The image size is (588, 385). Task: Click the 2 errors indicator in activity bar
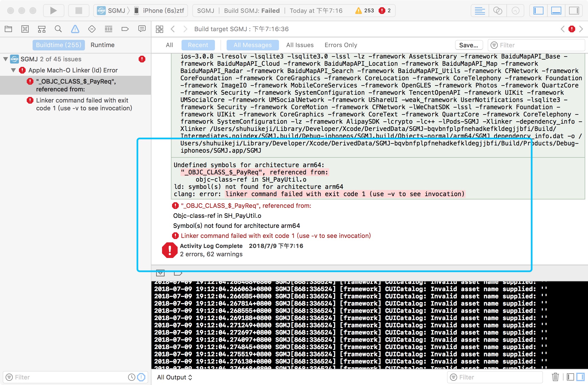[x=385, y=11]
